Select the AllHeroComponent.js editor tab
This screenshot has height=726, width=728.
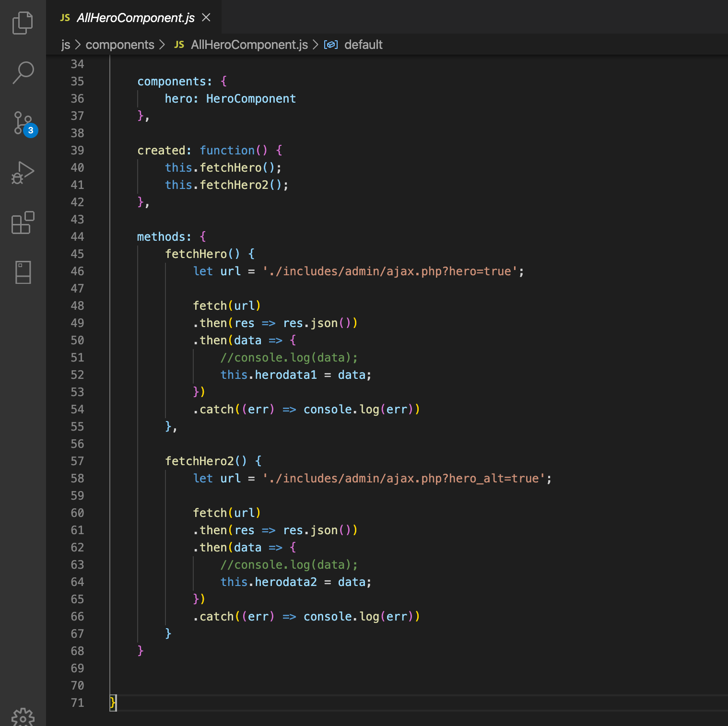tap(134, 18)
